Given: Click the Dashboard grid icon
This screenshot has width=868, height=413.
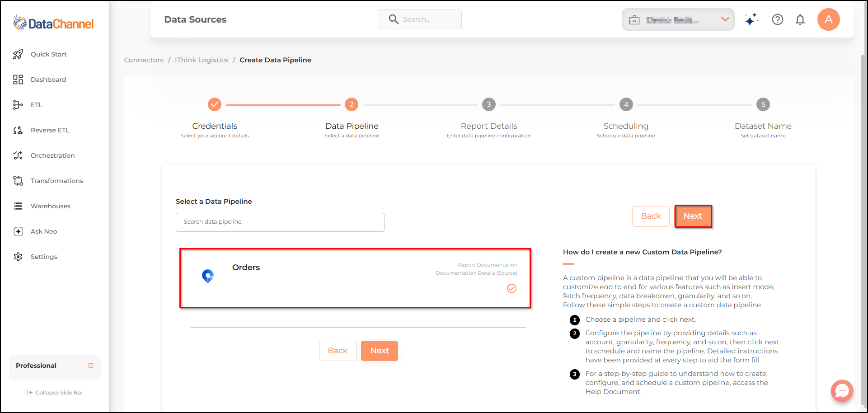Looking at the screenshot, I should click(x=18, y=80).
